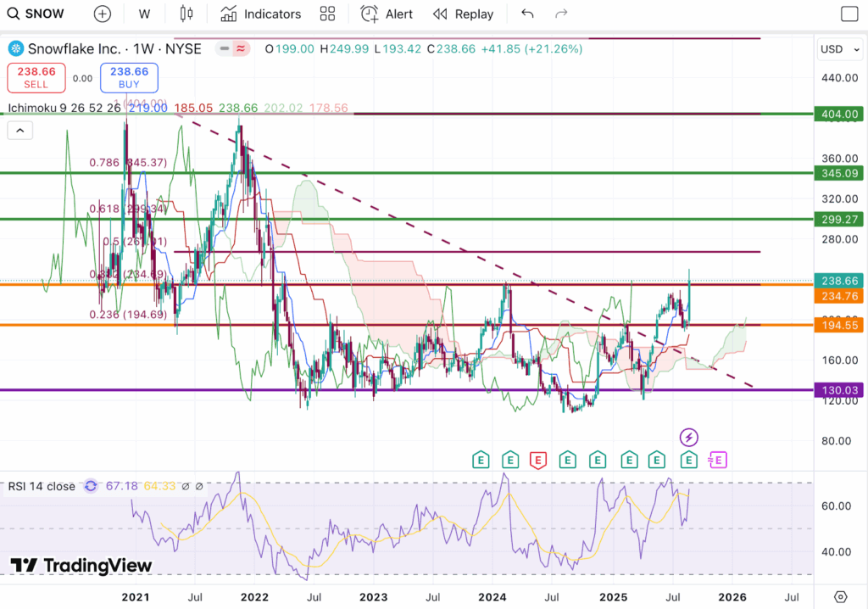Open the SNOW symbol search
The height and width of the screenshot is (609, 868).
coord(34,14)
